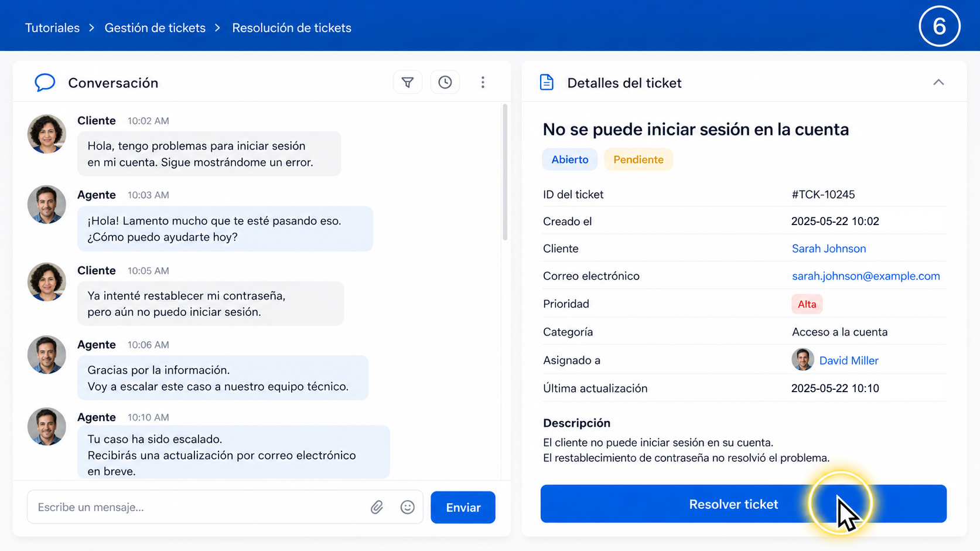Click the Alta priority badge
Viewport: 980px width, 551px height.
pos(807,304)
